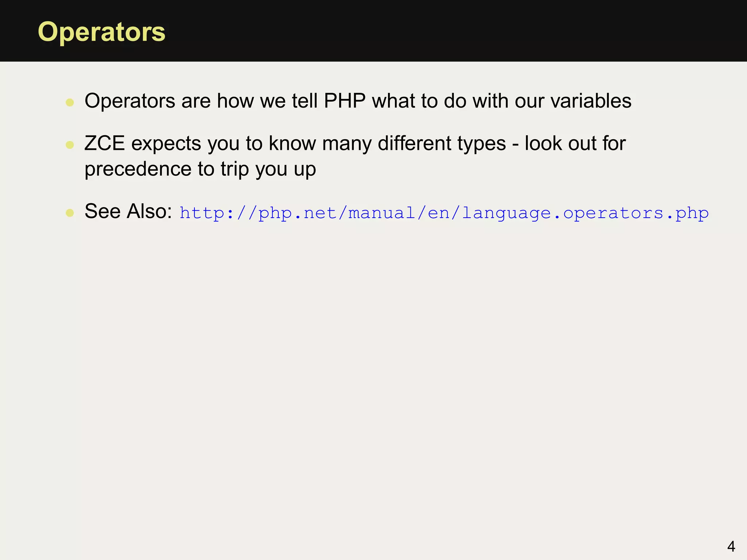Click the "Operators" slide title

(102, 32)
